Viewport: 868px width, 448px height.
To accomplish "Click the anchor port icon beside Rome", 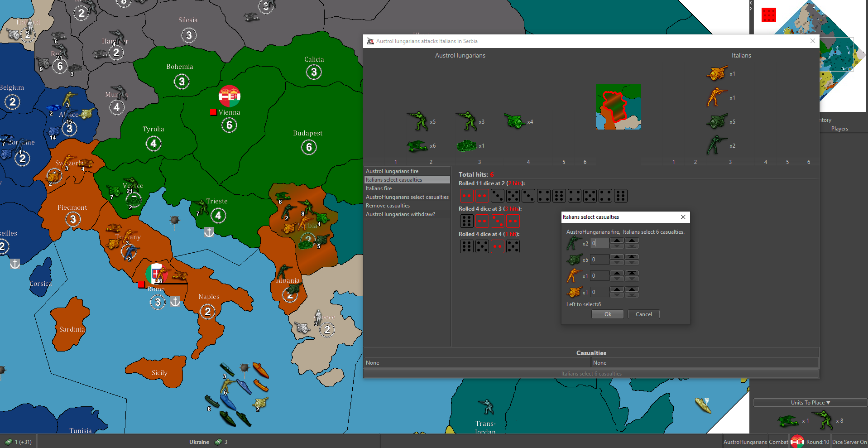I will [x=175, y=301].
